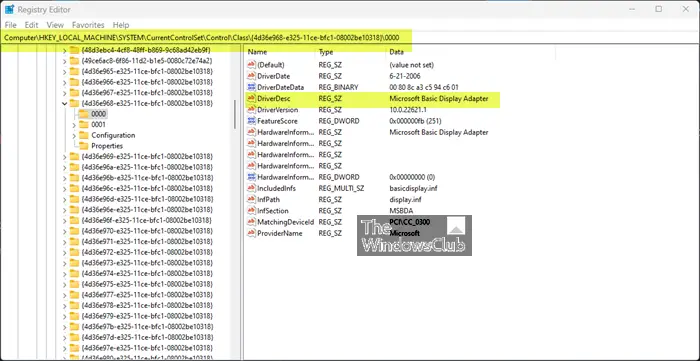Select the InfPath value icon
This screenshot has width=700, height=361.
click(251, 199)
